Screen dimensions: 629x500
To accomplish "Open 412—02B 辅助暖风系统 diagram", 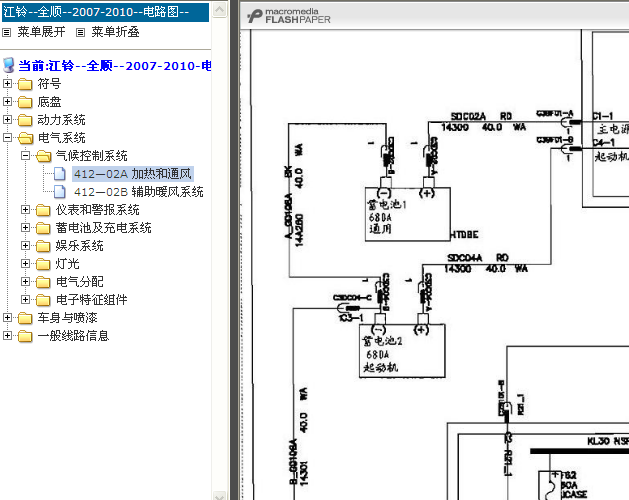I will (x=139, y=192).
